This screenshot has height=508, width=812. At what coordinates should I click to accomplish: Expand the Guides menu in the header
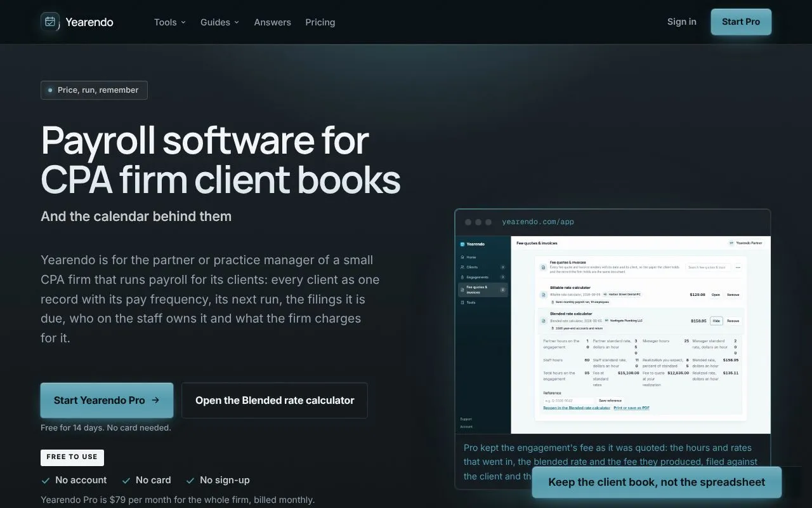220,22
